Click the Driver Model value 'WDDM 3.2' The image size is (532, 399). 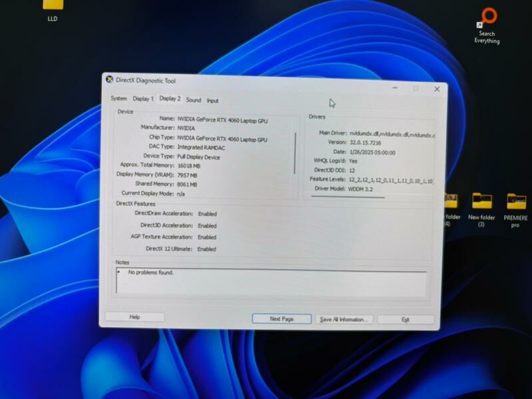360,189
